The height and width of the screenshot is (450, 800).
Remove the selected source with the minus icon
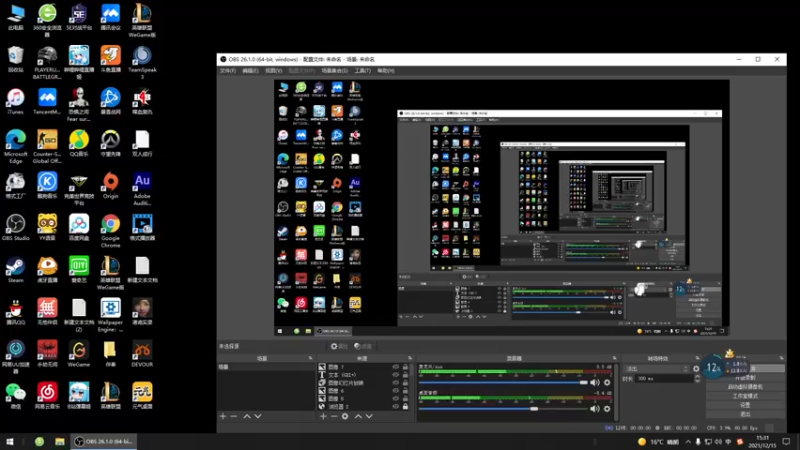tap(334, 416)
